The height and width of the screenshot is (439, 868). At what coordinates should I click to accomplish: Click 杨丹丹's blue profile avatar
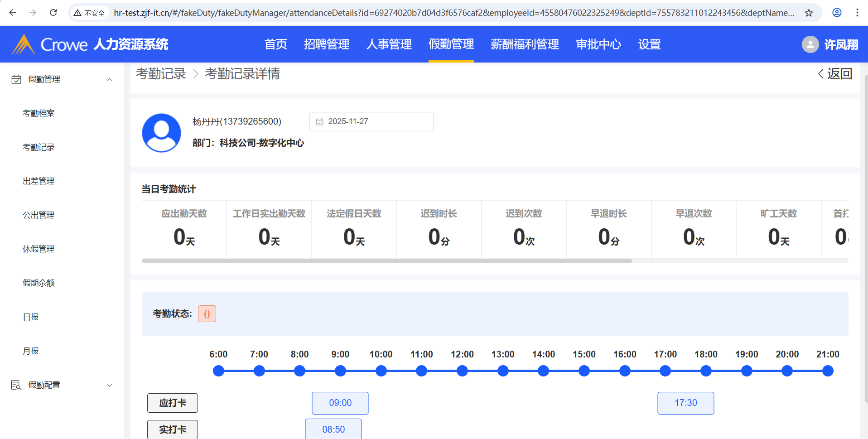(161, 133)
